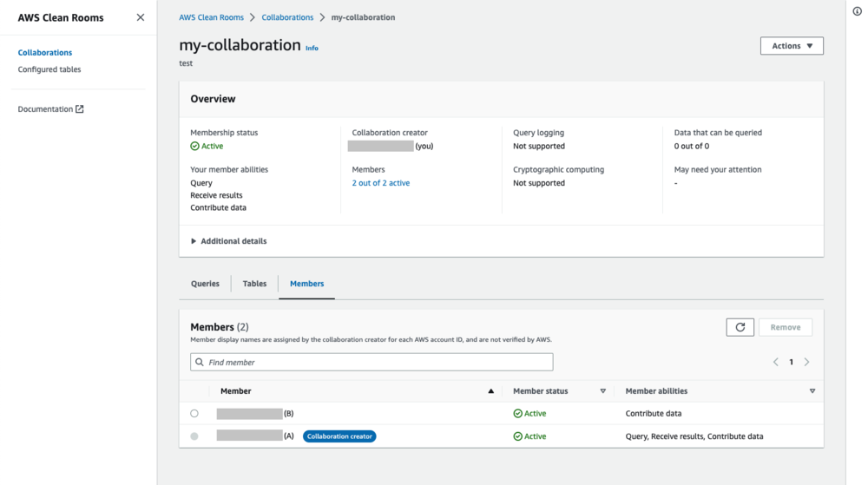
Task: Click the refresh members icon button
Action: (x=740, y=327)
